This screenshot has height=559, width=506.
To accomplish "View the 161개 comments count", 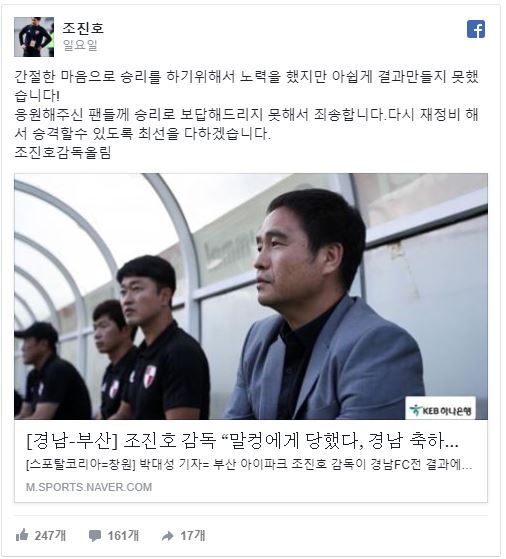I will (123, 535).
